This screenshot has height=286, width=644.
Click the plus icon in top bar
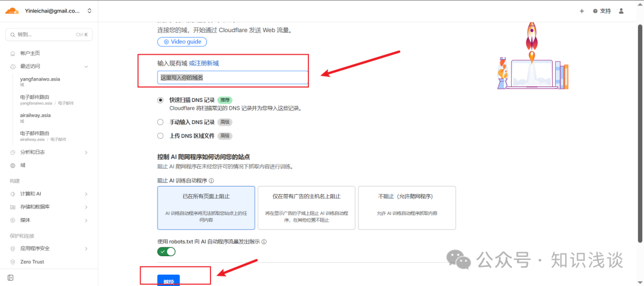coord(582,11)
